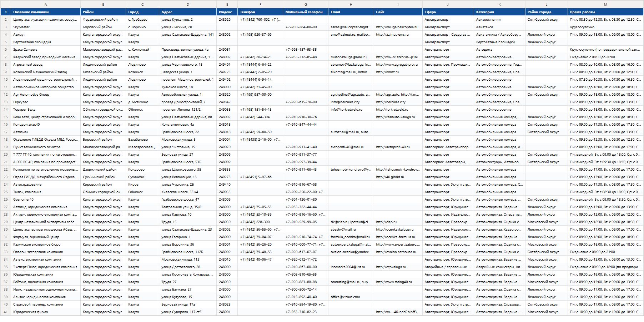This screenshot has width=644, height=322.
Task: Select phone cell '+7 (495) 926–37–69'
Action: [260, 35]
